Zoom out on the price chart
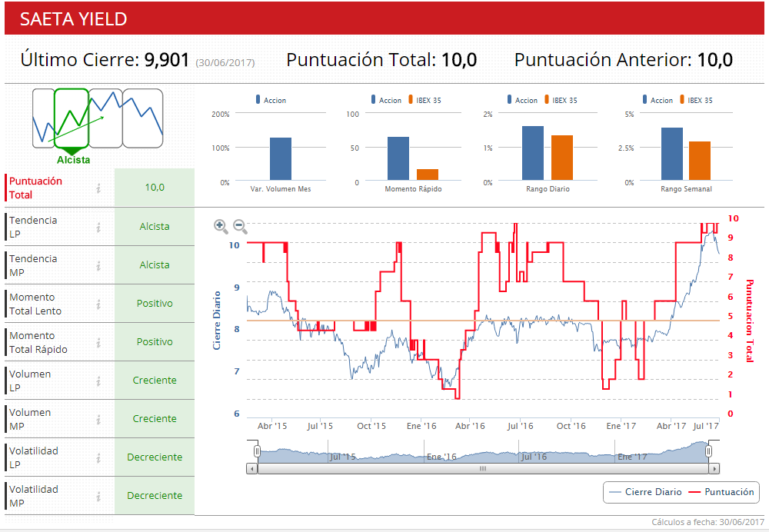The image size is (769, 532). click(x=240, y=226)
